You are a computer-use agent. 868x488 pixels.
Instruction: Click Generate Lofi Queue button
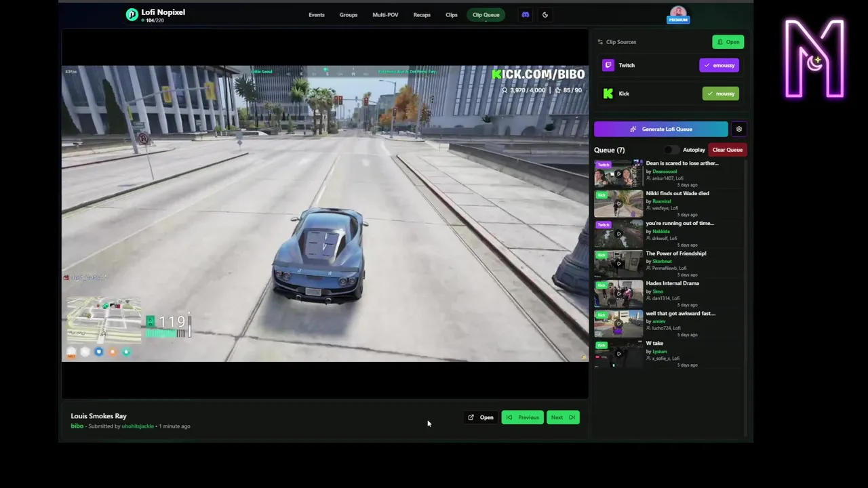click(661, 129)
